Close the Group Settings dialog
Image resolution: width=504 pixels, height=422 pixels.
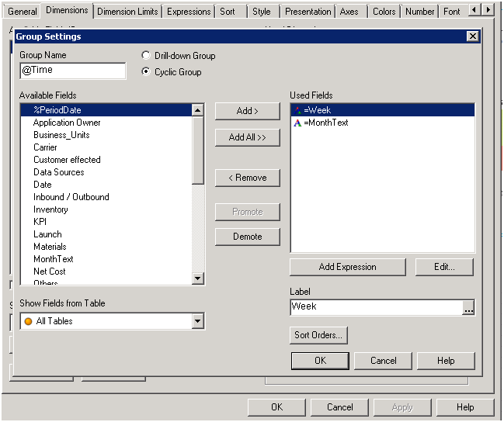pos(472,36)
